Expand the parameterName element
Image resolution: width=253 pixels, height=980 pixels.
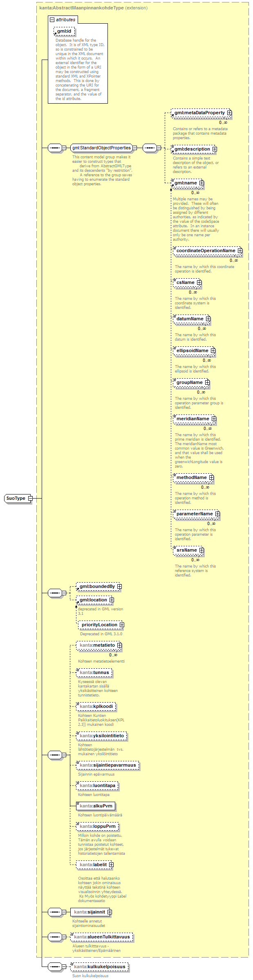coord(217,514)
